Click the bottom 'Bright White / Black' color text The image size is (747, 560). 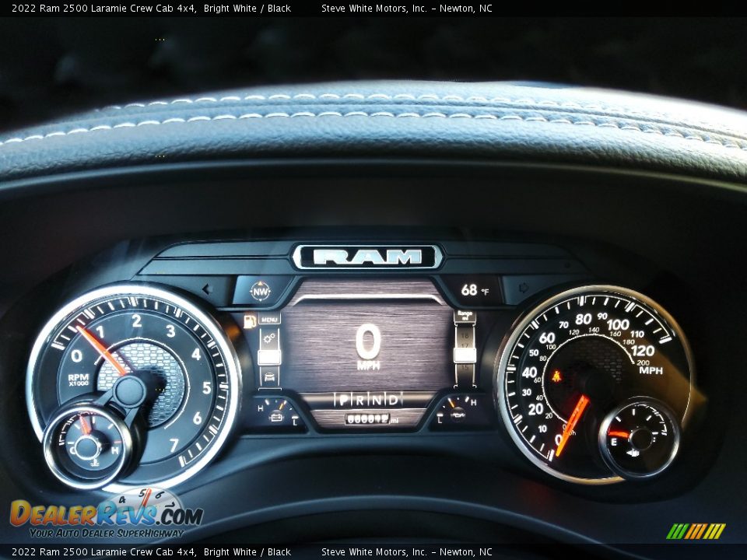coord(247,552)
